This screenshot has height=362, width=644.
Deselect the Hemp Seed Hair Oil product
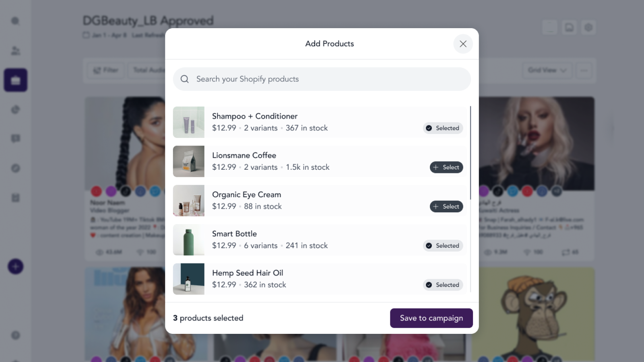coord(443,285)
